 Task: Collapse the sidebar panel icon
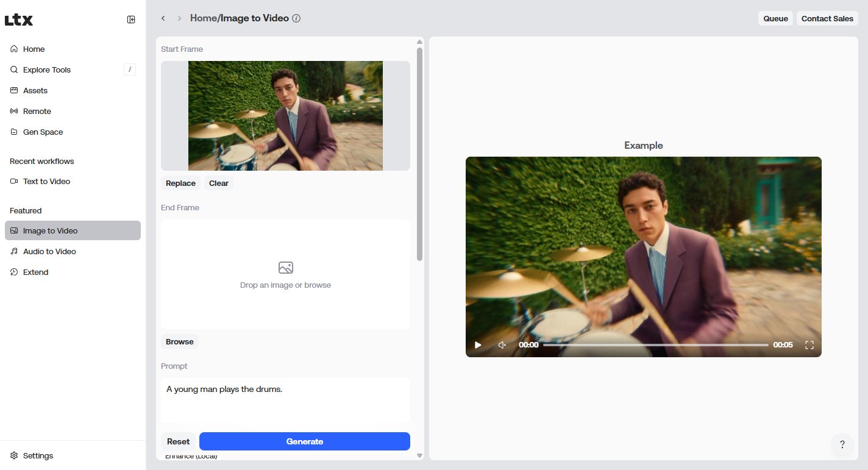click(x=131, y=20)
